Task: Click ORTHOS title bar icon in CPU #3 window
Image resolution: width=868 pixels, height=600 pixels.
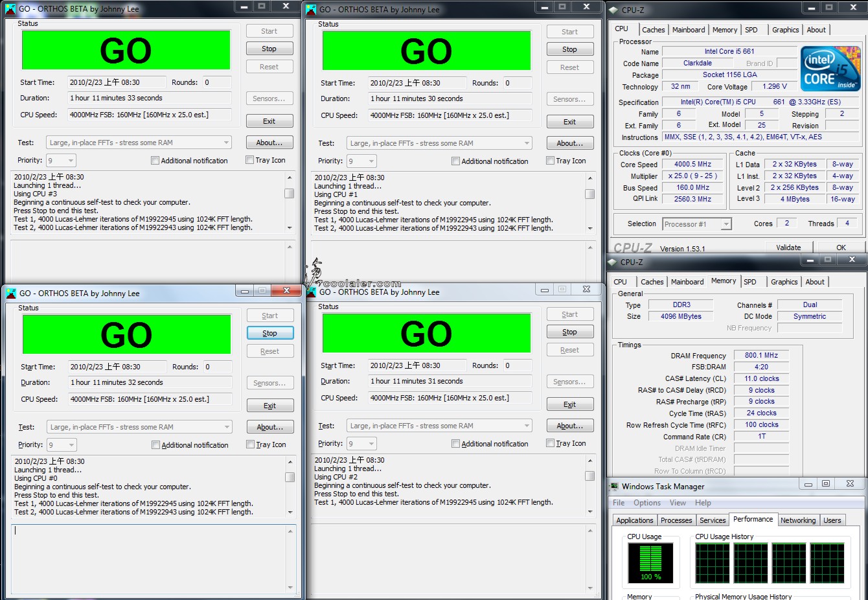Action: (10, 9)
